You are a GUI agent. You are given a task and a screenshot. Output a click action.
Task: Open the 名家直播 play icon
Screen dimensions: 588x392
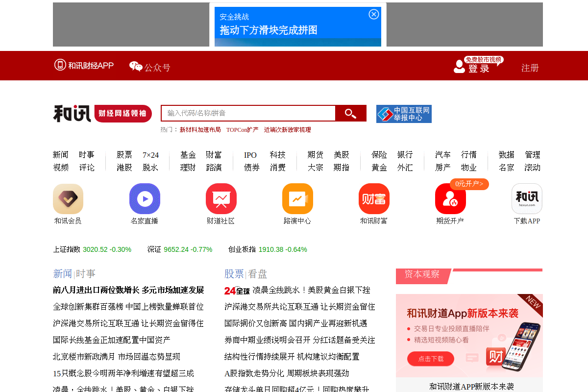click(145, 198)
